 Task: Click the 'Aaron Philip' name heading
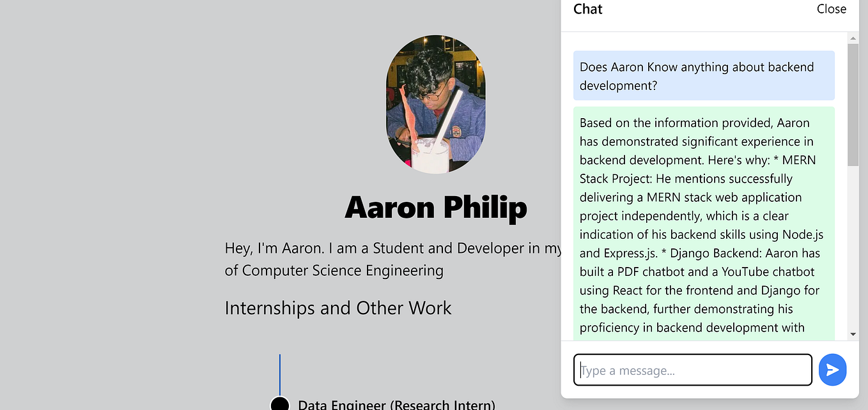[x=435, y=208]
